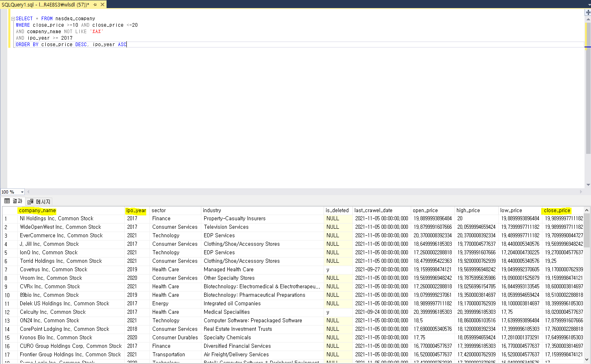The image size is (591, 364).
Task: Select the row 1 number header
Action: click(x=10, y=219)
